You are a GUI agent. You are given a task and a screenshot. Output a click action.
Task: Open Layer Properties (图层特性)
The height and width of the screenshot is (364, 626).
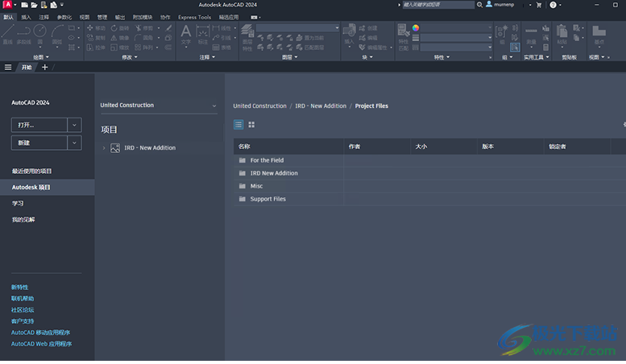click(x=247, y=38)
